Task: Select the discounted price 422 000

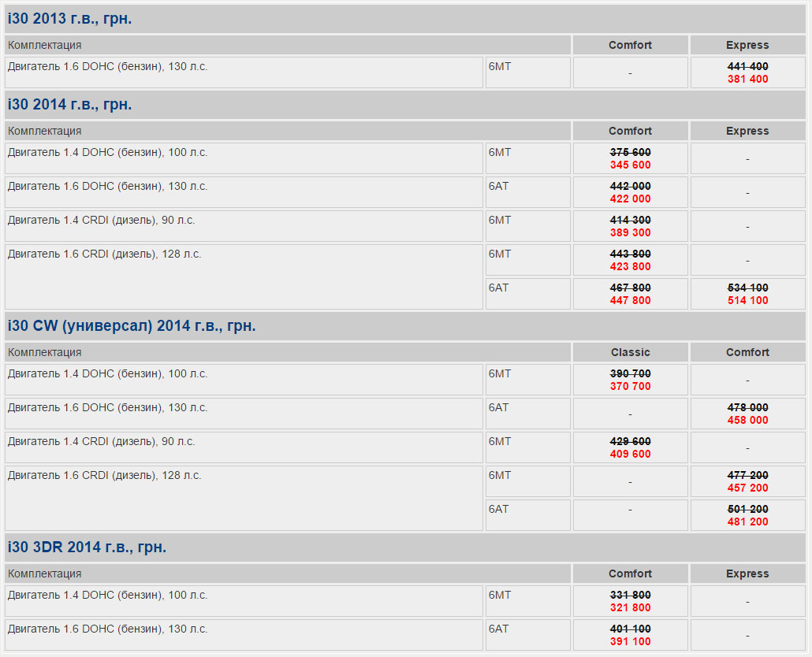Action: pos(630,199)
